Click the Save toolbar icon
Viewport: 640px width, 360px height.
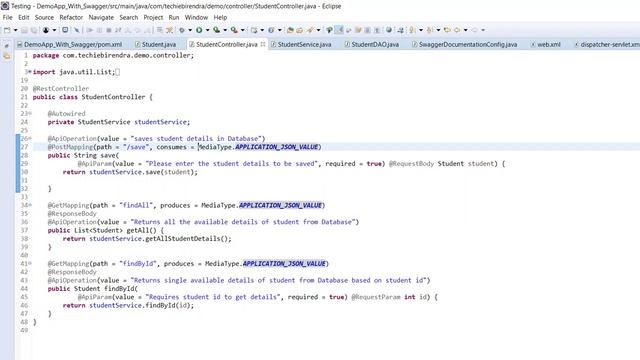coord(24,30)
